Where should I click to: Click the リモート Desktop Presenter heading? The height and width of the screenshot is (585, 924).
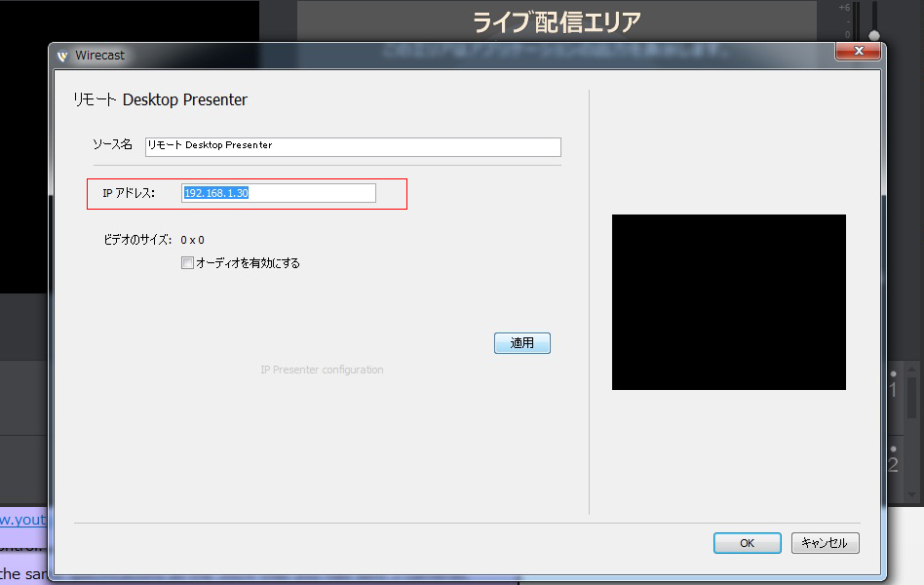(x=160, y=99)
